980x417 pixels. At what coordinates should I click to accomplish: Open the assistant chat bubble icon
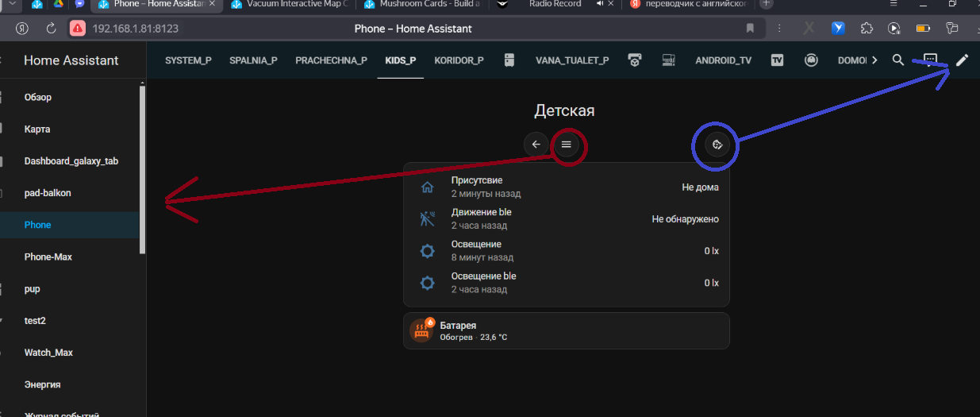[x=930, y=60]
